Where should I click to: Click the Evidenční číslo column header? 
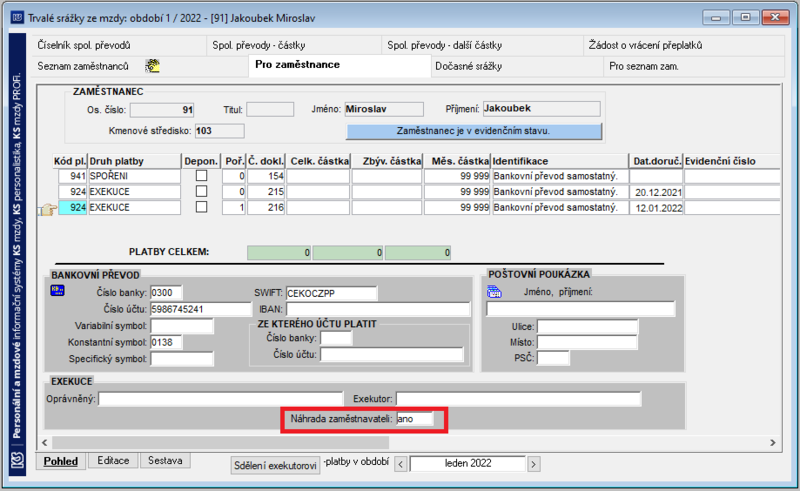tap(732, 161)
